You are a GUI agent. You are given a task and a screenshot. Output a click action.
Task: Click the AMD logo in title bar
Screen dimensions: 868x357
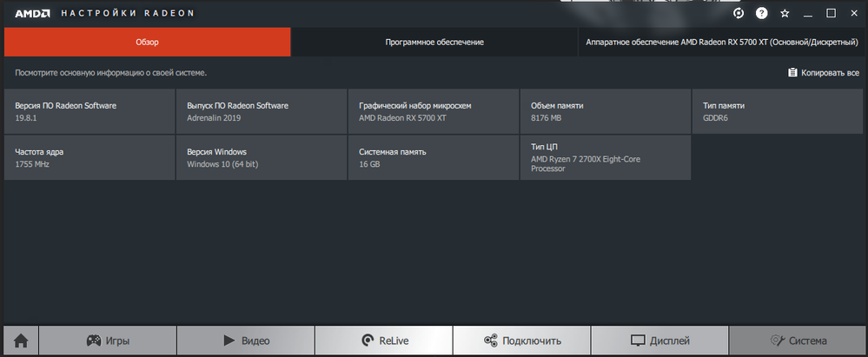[x=32, y=13]
